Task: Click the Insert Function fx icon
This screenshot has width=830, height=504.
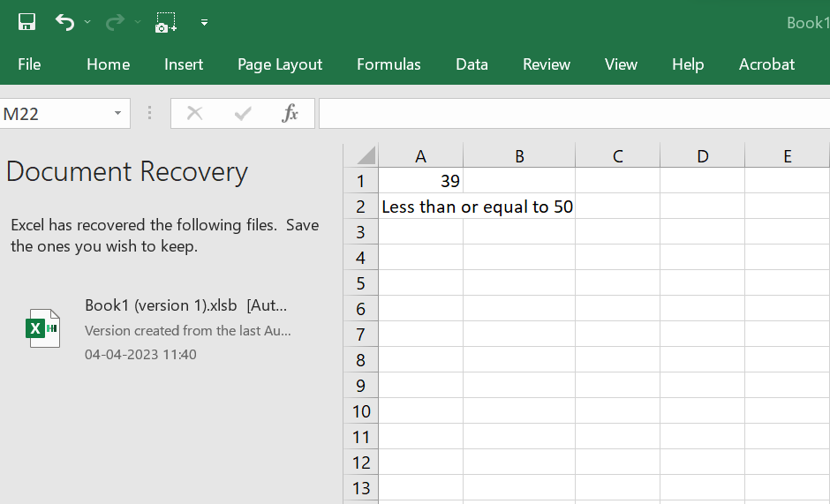Action: click(x=290, y=113)
